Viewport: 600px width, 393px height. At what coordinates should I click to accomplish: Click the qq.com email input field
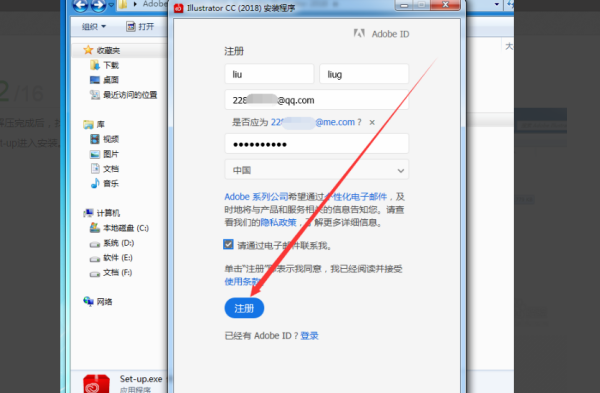click(x=316, y=100)
